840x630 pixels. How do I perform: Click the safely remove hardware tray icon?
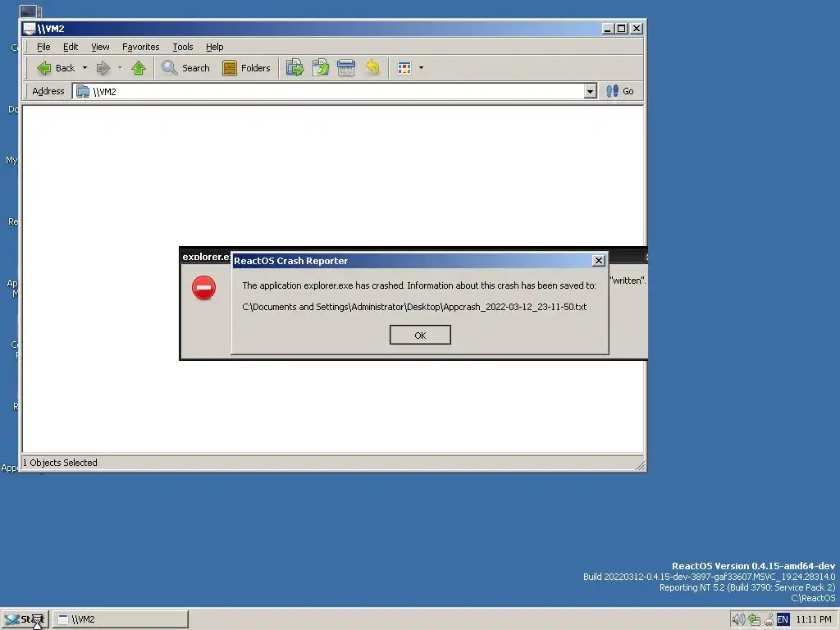(769, 620)
